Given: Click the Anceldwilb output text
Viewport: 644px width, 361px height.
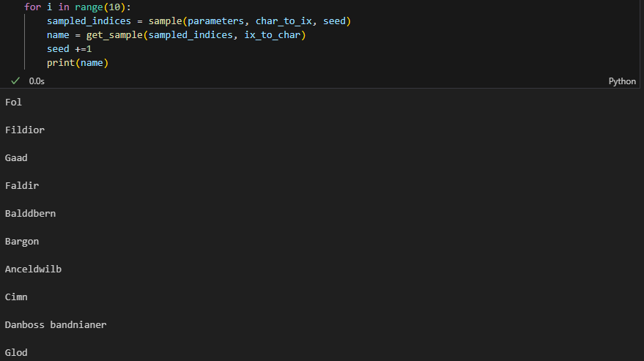Looking at the screenshot, I should (33, 269).
